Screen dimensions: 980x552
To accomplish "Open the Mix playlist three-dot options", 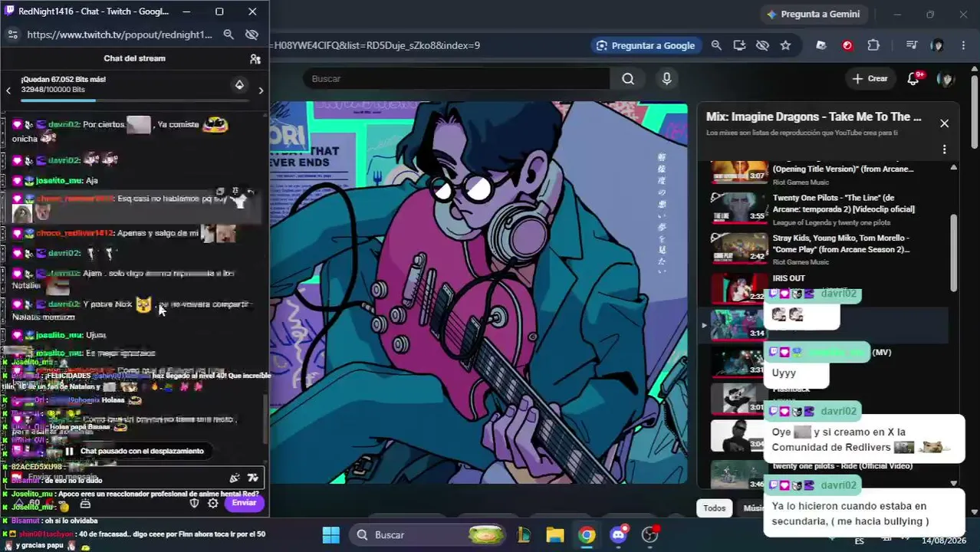I will [x=944, y=149].
